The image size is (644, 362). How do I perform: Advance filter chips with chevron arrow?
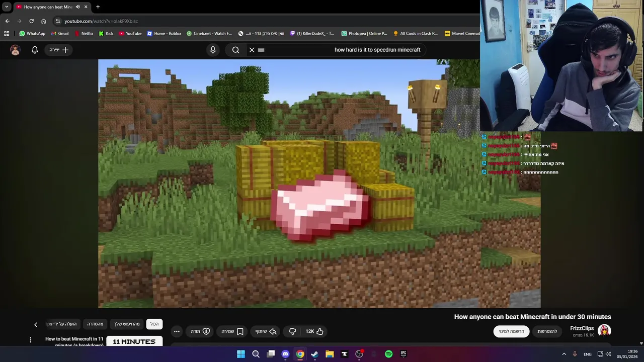click(x=36, y=325)
